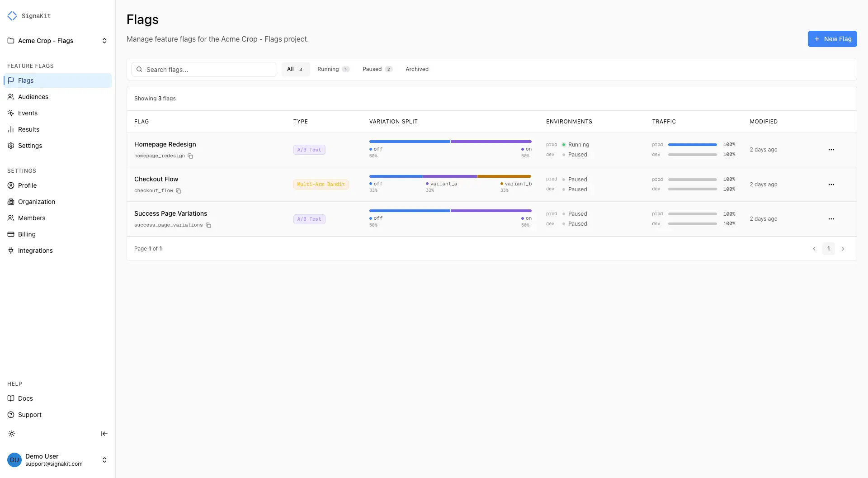
Task: Click the DU user avatar
Action: 14,460
